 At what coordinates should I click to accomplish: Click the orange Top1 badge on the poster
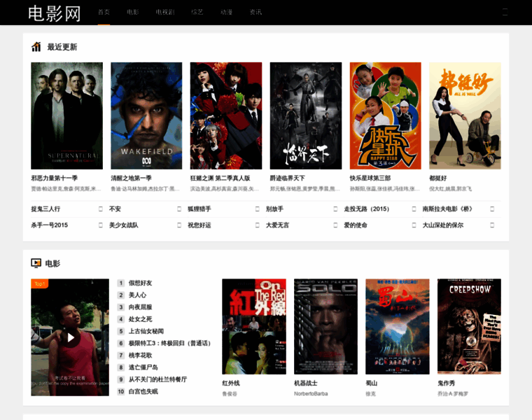(39, 283)
